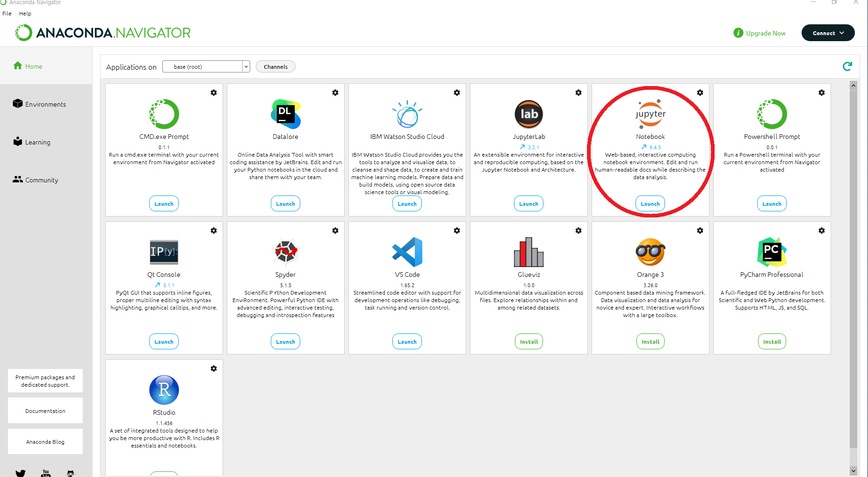Launch JupyterLab

pos(529,203)
